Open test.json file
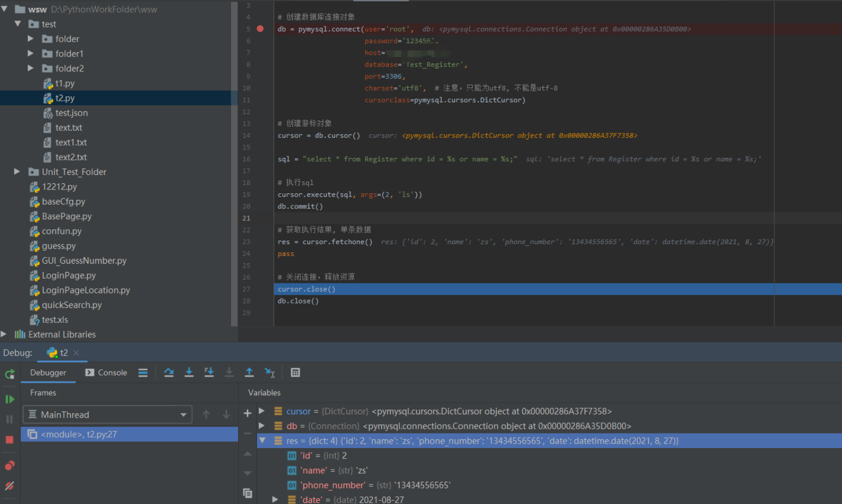The height and width of the screenshot is (504, 842). tap(71, 113)
